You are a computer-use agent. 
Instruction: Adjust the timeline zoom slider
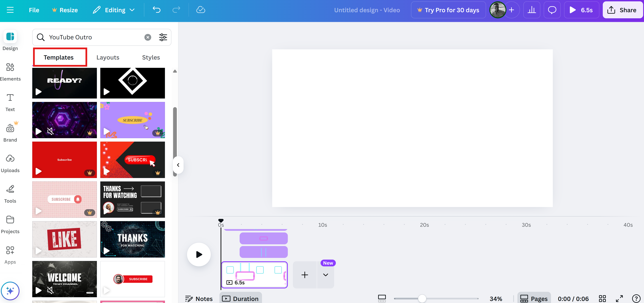[422, 298]
